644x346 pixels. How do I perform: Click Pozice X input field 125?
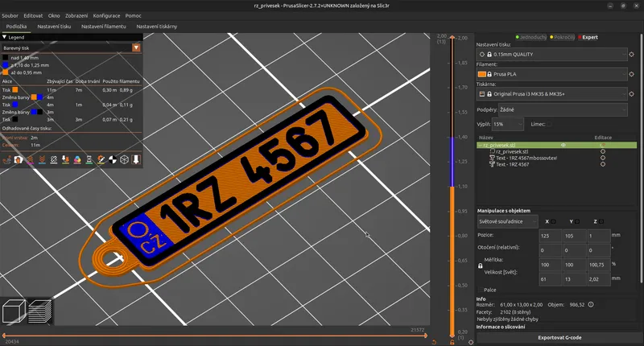(551, 236)
